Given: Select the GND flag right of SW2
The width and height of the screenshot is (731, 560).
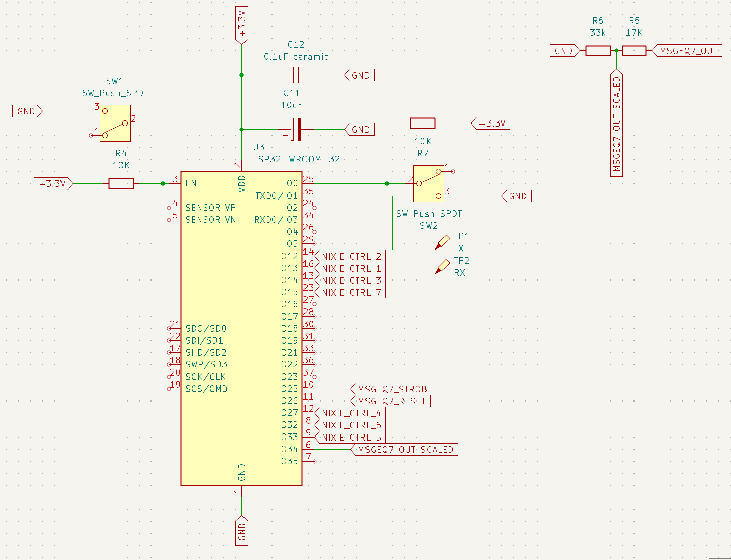Looking at the screenshot, I should (x=517, y=196).
